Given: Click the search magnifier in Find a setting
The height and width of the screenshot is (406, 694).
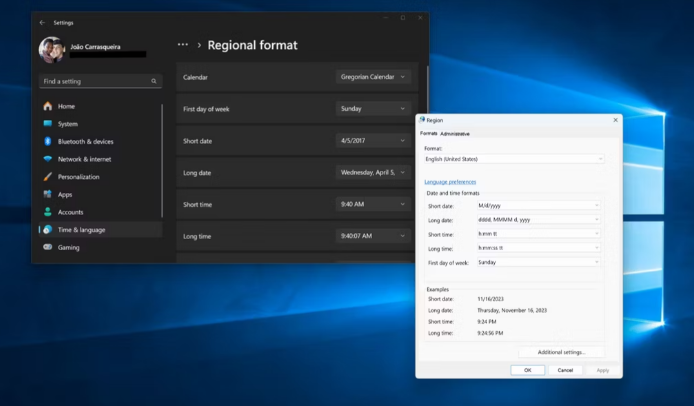Looking at the screenshot, I should [154, 81].
